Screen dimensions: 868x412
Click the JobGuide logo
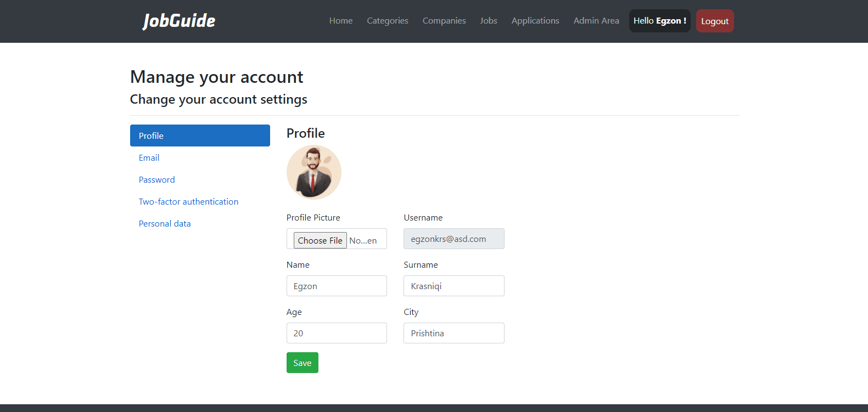pyautogui.click(x=179, y=21)
